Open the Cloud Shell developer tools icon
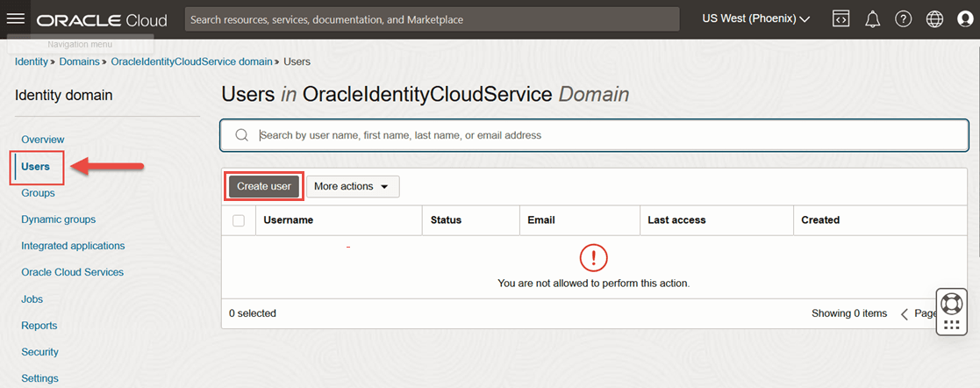 [x=841, y=18]
